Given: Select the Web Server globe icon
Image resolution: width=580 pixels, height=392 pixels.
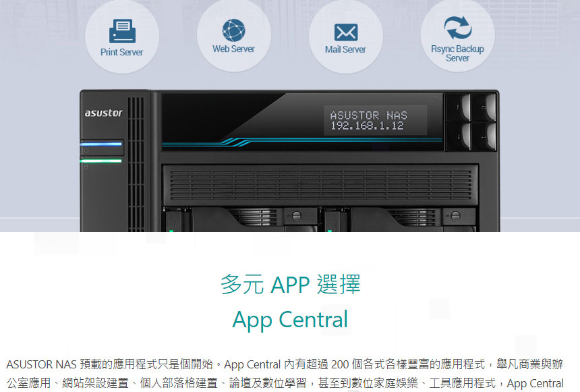Looking at the screenshot, I should pyautogui.click(x=234, y=30).
